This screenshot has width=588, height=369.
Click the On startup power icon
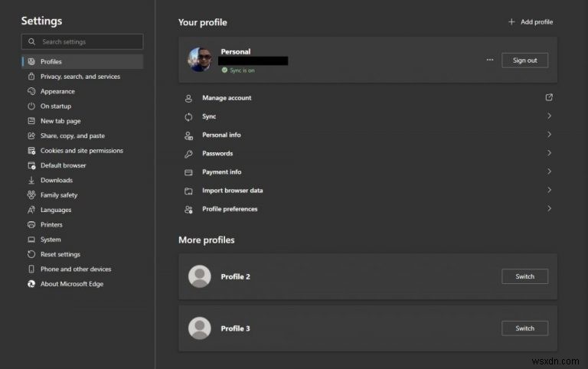click(31, 106)
